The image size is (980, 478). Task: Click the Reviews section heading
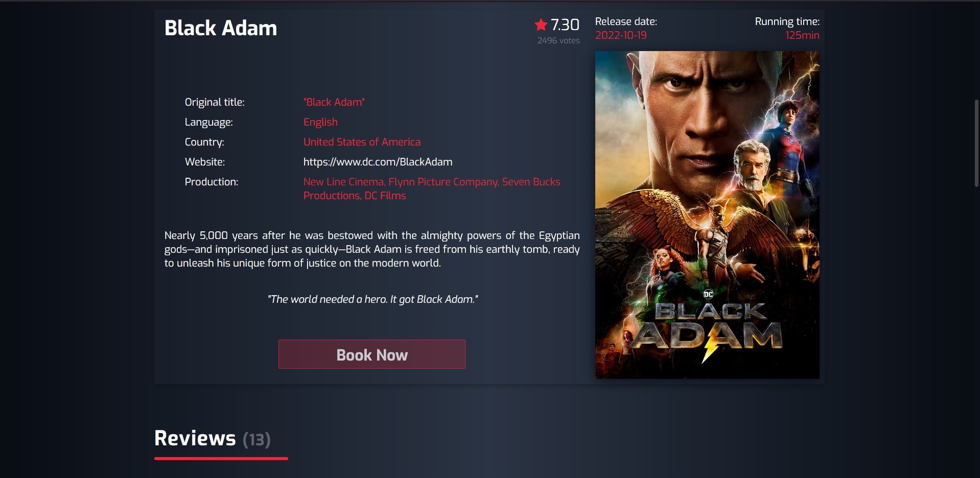click(x=195, y=438)
